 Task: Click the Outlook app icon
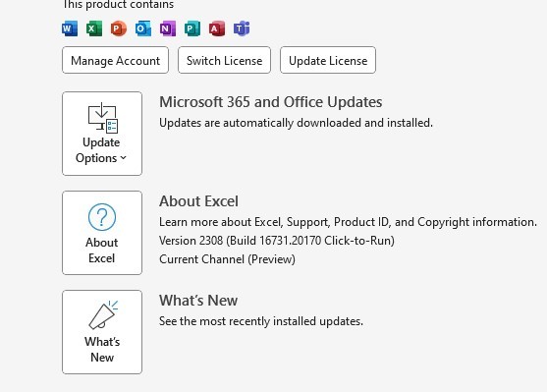tap(143, 28)
